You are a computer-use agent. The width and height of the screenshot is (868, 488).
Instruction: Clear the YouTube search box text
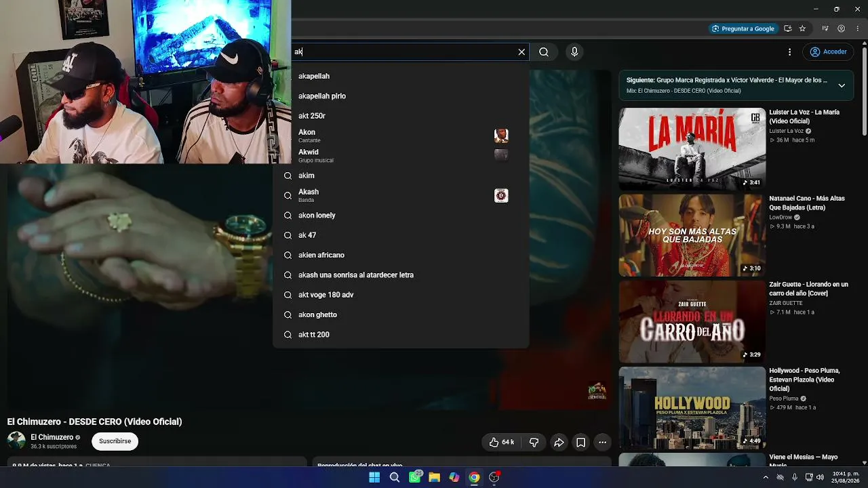point(521,52)
